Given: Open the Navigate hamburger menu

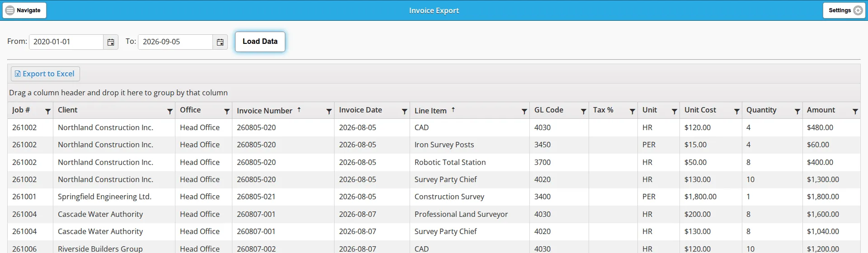Looking at the screenshot, I should [x=24, y=10].
